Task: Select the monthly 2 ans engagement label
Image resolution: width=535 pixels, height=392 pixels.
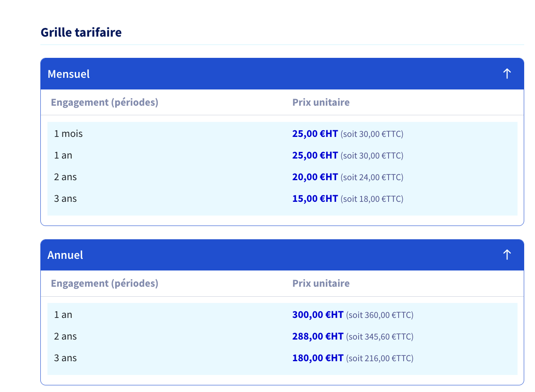Action: click(65, 177)
